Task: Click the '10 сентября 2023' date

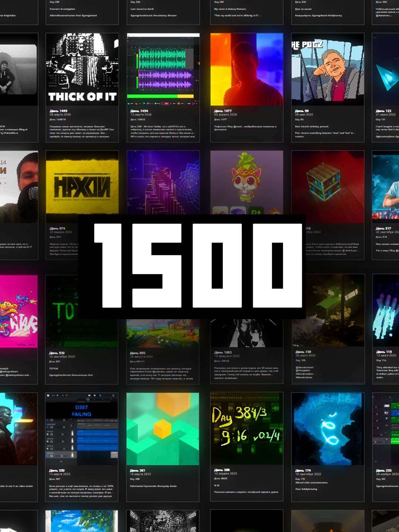Action: [62, 357]
